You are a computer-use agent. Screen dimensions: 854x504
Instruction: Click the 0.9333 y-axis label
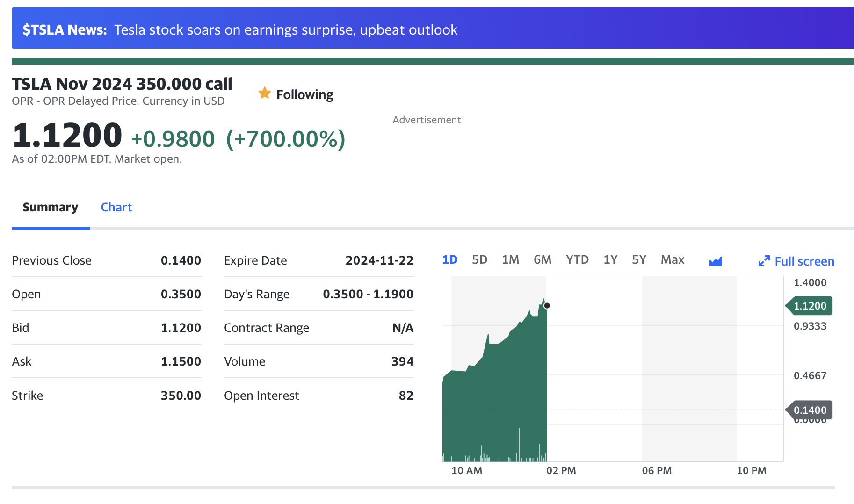(x=810, y=326)
